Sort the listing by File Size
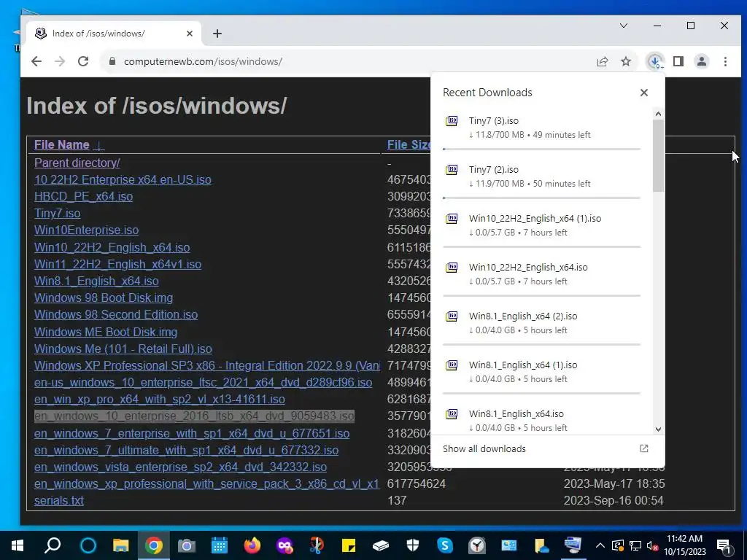 (409, 145)
